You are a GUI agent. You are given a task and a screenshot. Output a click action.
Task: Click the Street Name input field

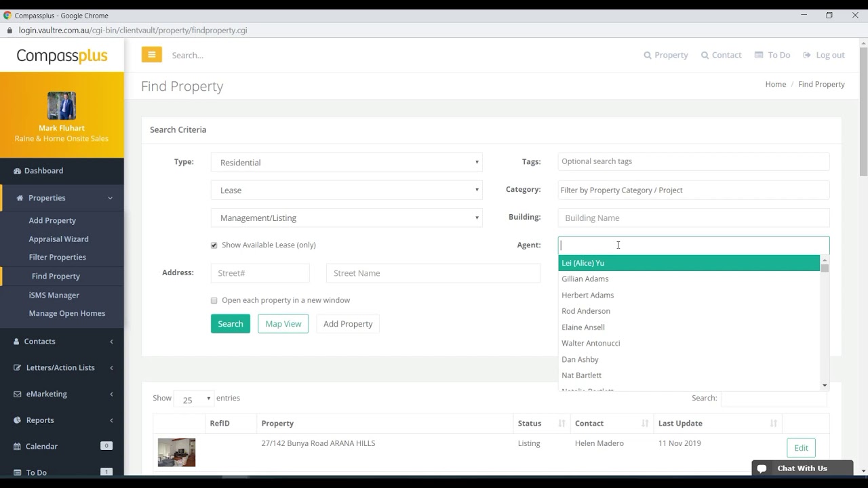pyautogui.click(x=433, y=273)
